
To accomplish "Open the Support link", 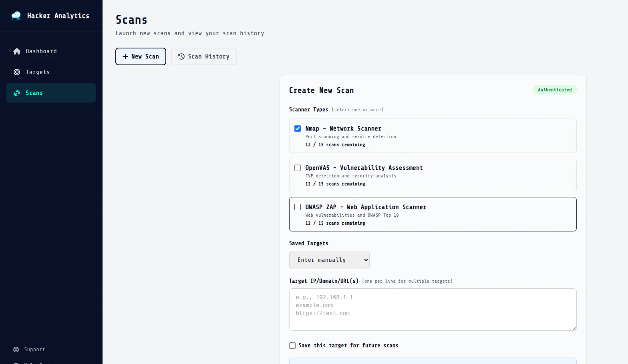I will coord(34,350).
